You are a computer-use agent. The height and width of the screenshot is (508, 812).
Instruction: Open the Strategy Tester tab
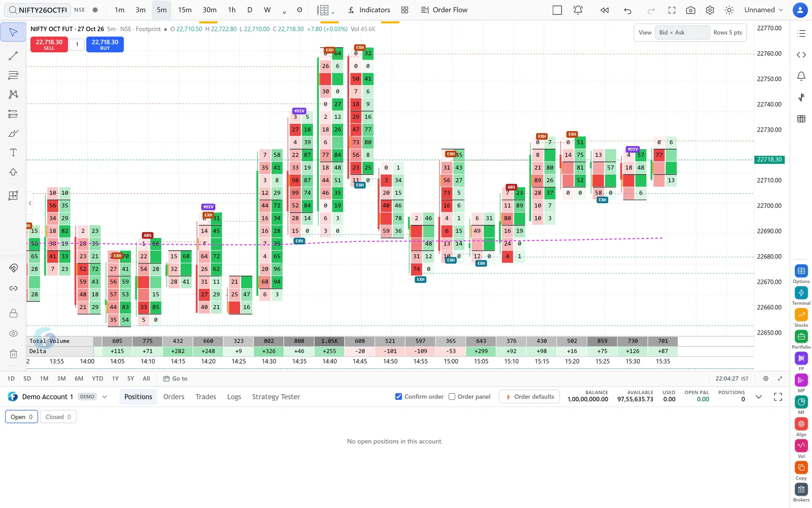[x=276, y=397]
